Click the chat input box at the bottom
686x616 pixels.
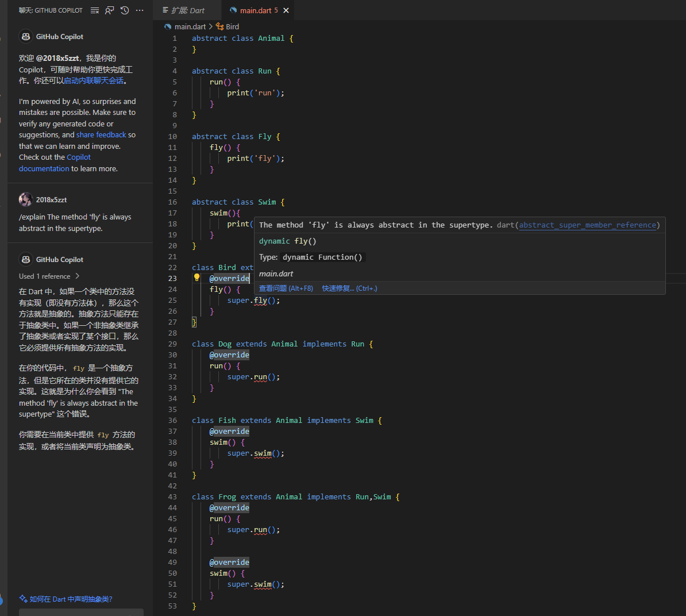pyautogui.click(x=81, y=612)
